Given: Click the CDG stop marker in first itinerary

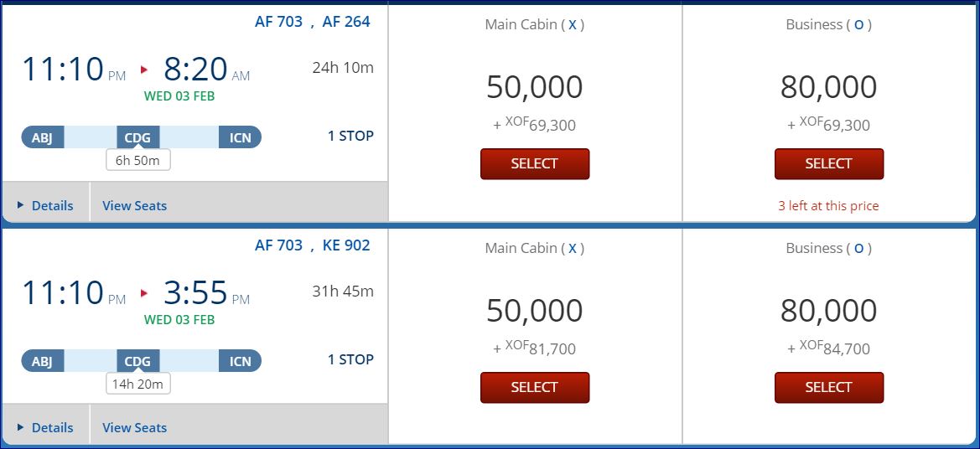Looking at the screenshot, I should tap(137, 137).
